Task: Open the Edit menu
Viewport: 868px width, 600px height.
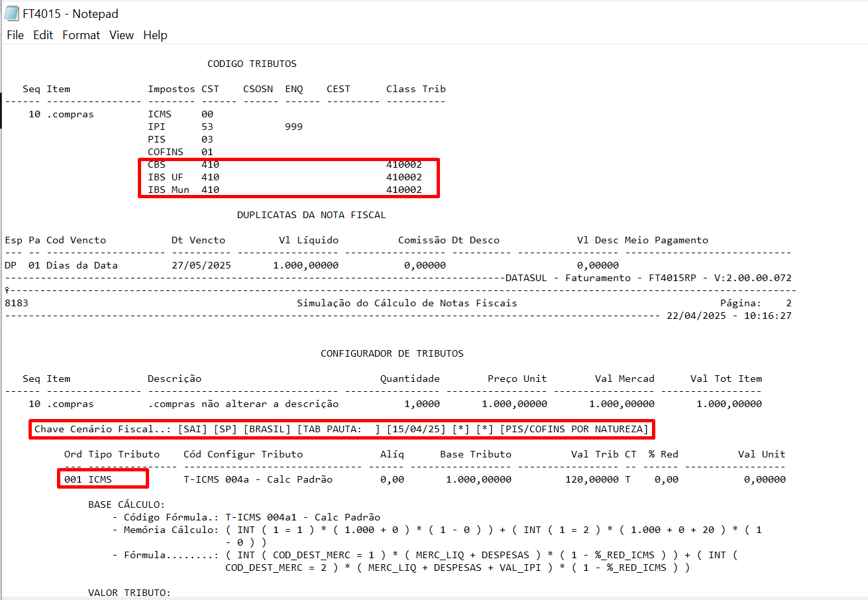Action: point(43,35)
